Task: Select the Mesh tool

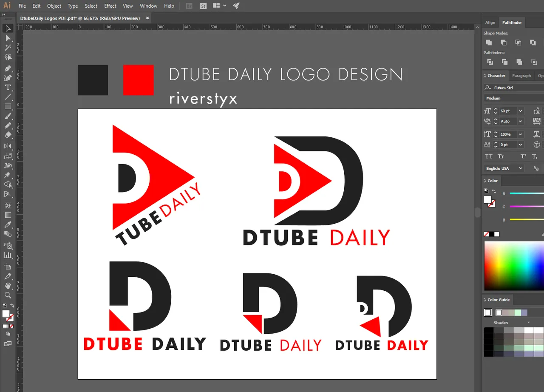Action: (8, 205)
